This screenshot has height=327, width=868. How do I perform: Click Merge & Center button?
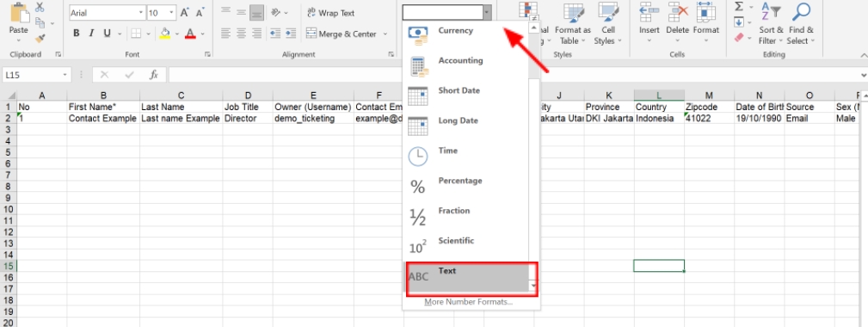(341, 34)
